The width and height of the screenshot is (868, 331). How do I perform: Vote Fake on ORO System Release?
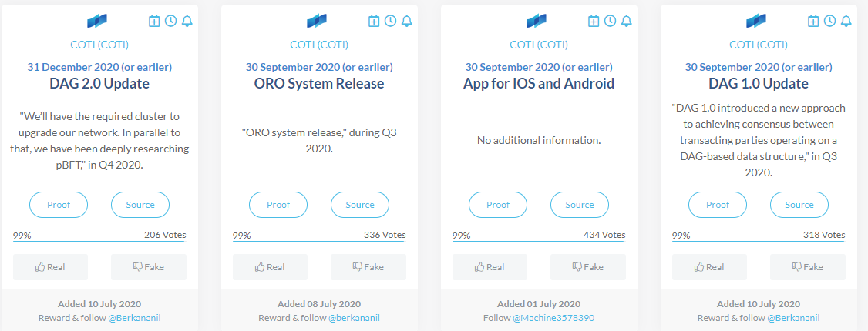368,267
